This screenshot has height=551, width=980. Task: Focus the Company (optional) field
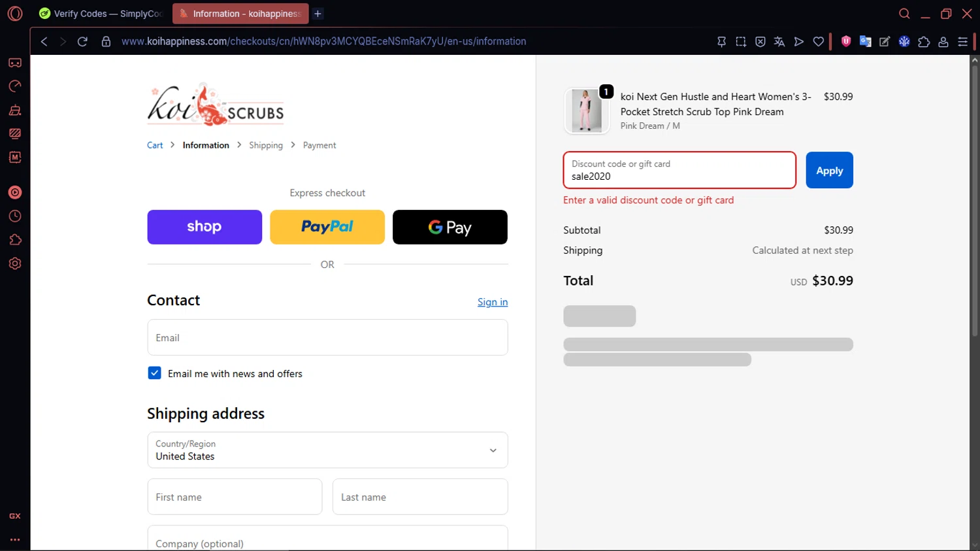point(327,539)
